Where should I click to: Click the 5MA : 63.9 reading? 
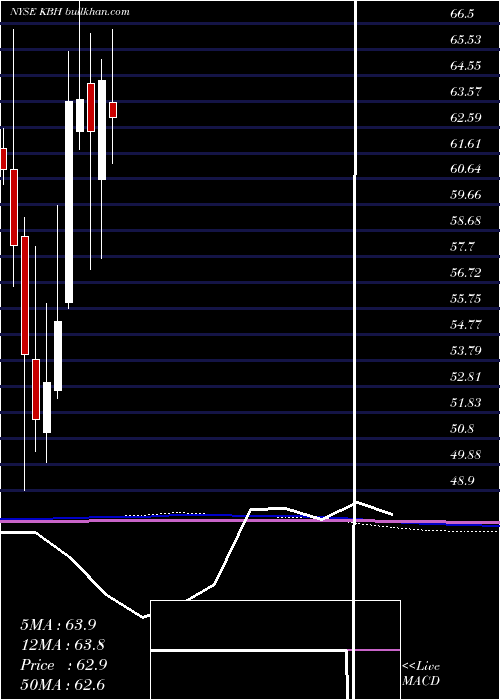pyautogui.click(x=58, y=625)
